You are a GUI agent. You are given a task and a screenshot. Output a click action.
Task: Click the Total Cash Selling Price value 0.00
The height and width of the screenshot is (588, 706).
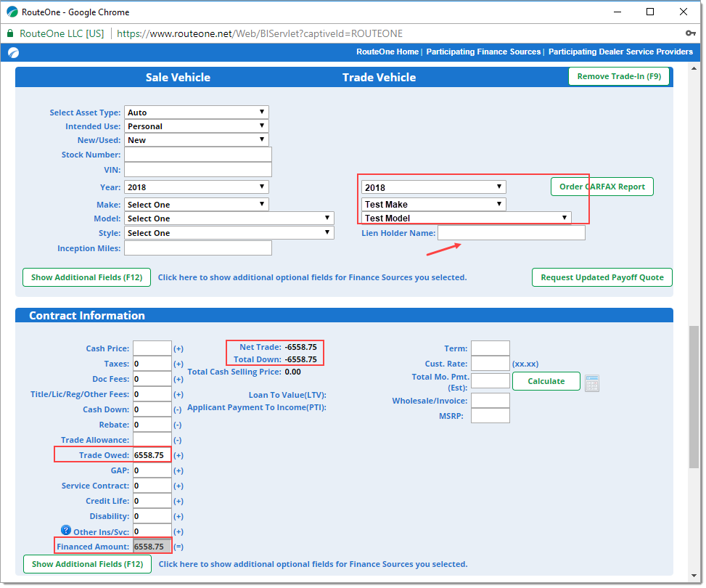coord(292,372)
